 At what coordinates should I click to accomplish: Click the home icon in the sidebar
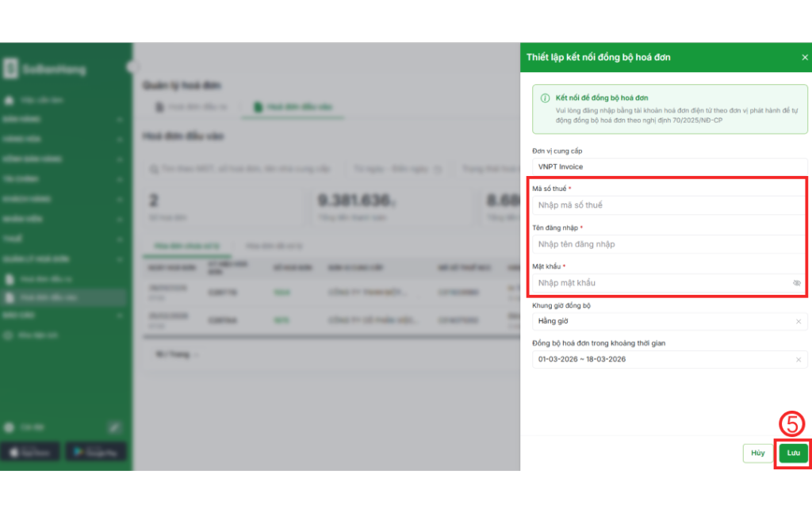(10, 101)
